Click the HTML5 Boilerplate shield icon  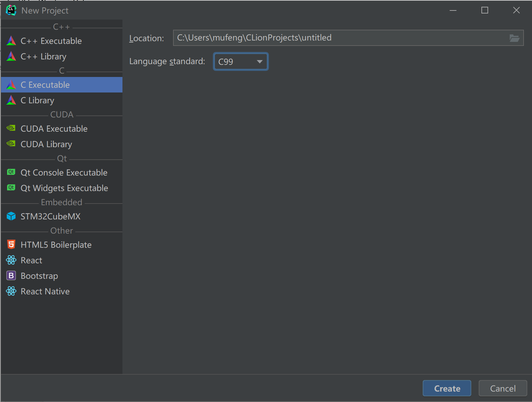(x=11, y=244)
